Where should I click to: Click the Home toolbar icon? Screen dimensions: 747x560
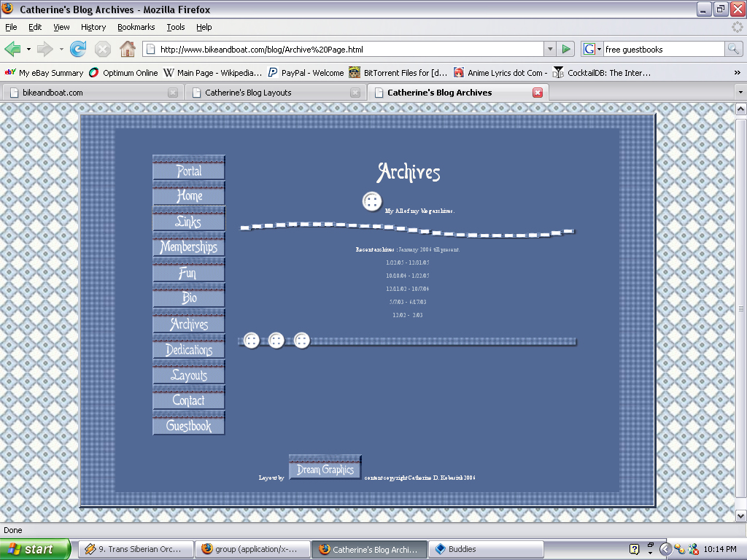(127, 50)
